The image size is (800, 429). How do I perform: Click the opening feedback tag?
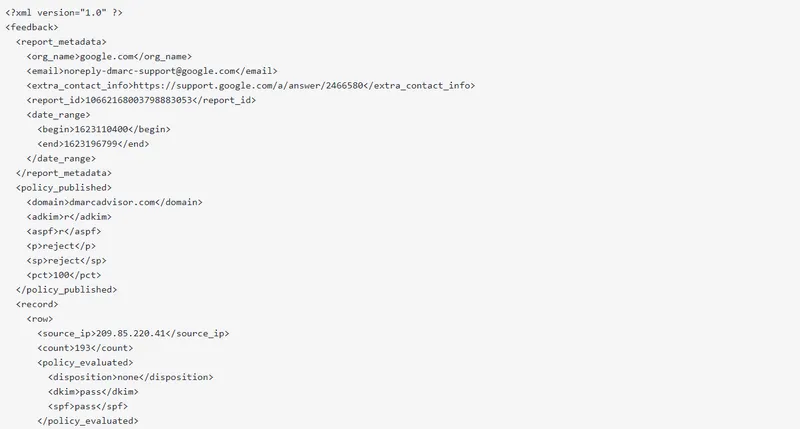pos(31,27)
